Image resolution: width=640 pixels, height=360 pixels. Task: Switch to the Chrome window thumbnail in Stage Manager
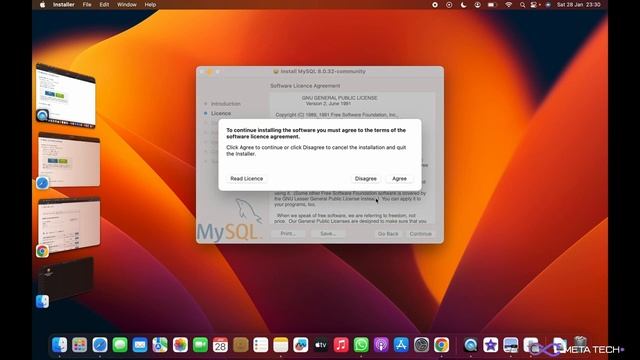pos(69,226)
